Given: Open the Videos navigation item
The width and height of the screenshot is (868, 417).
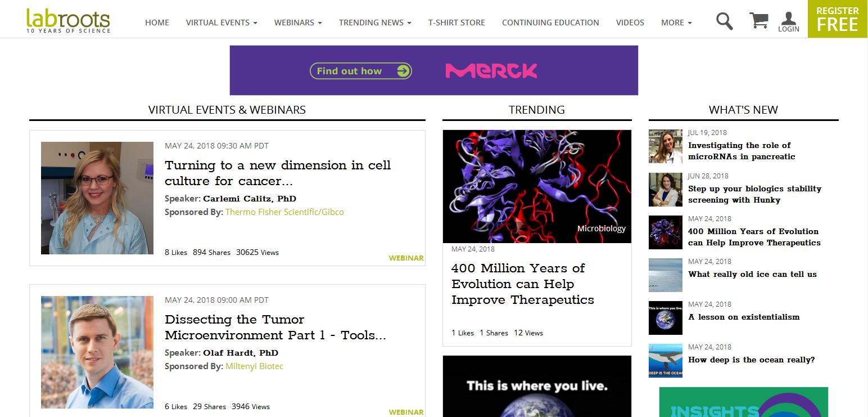Looking at the screenshot, I should [x=630, y=23].
